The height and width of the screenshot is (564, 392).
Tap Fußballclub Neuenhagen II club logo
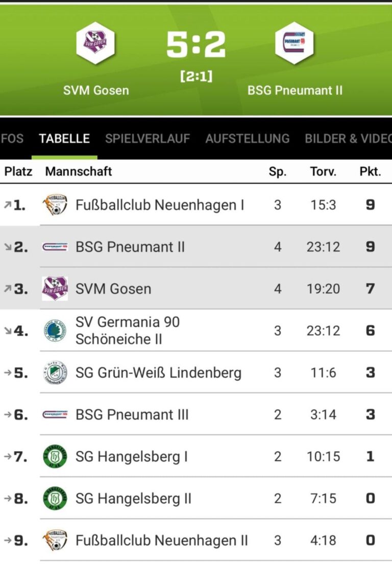[55, 540]
